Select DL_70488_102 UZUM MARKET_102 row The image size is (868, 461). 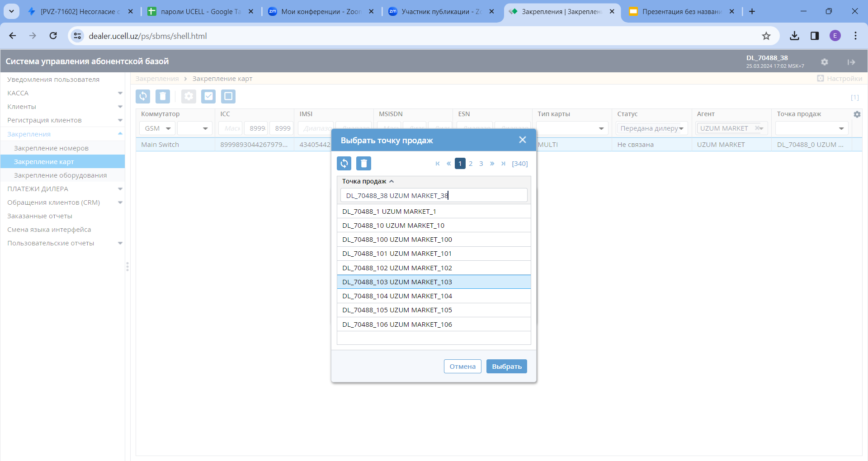coord(434,268)
